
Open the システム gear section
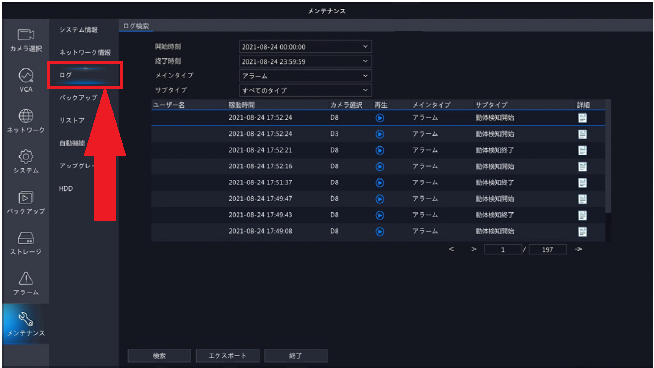(x=26, y=161)
